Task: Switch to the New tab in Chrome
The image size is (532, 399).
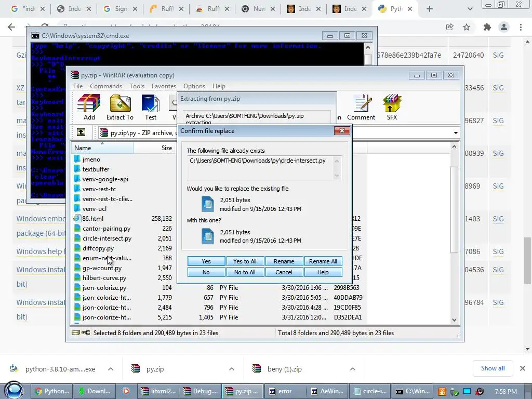Action: 259,9
